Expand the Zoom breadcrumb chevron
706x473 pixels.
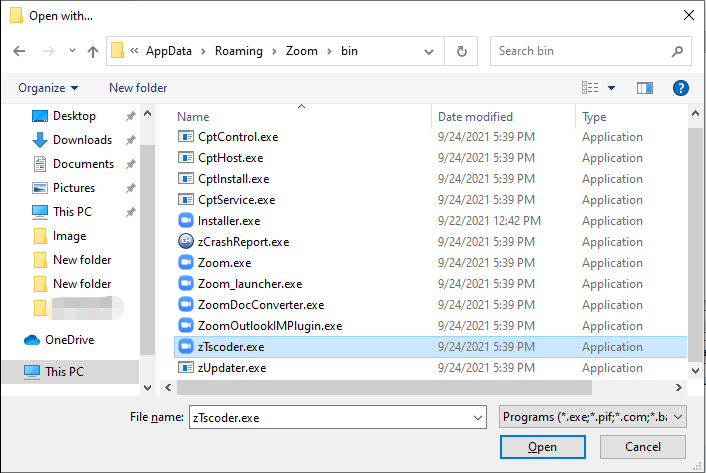(x=329, y=51)
